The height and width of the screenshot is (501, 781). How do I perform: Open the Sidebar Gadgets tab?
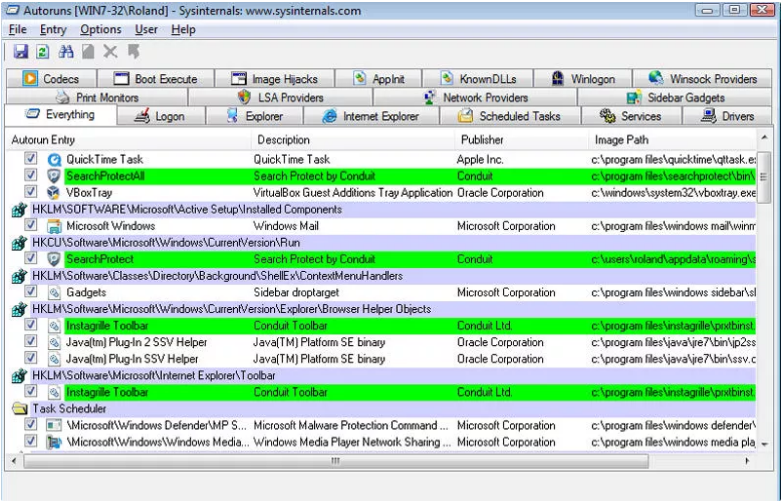pyautogui.click(x=675, y=97)
